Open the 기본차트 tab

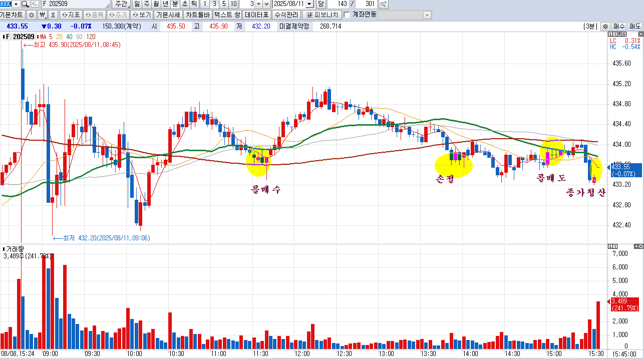(x=13, y=15)
